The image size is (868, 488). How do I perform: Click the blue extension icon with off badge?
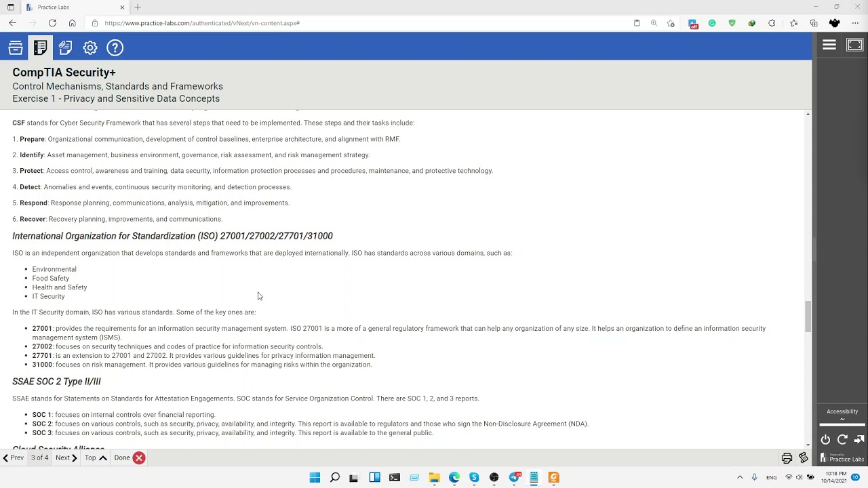[692, 24]
